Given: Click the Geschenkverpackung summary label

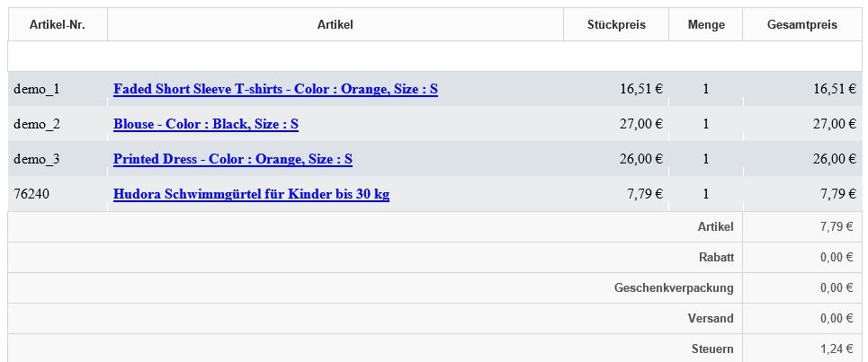Looking at the screenshot, I should (x=674, y=287).
